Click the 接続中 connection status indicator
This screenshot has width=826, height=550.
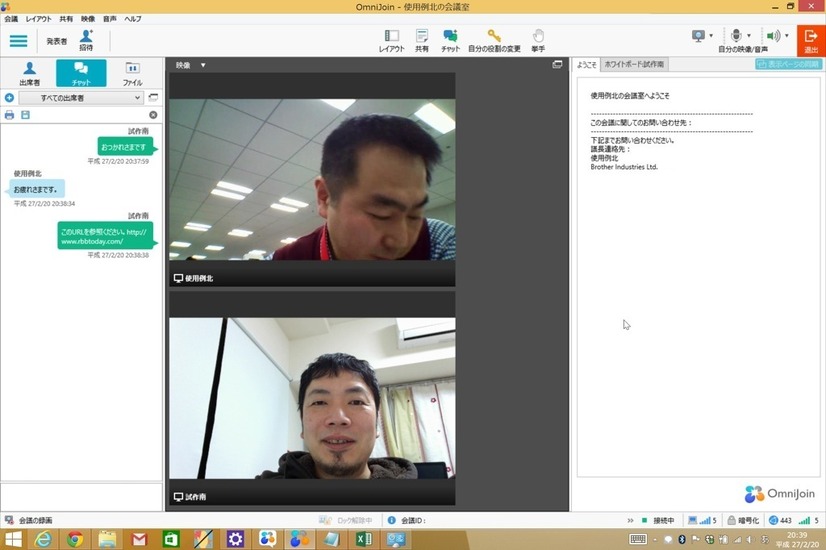point(658,520)
